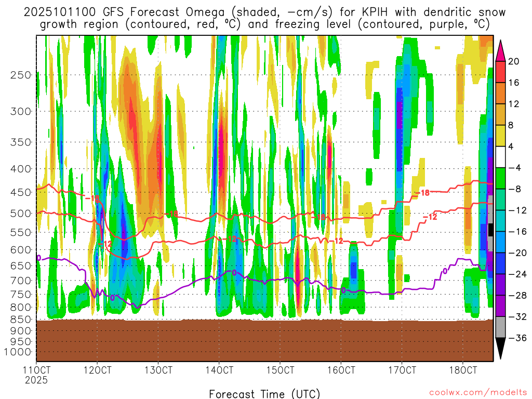Click the 500 pressure level label
Screen dimensions: 532x399
pyautogui.click(x=21, y=214)
